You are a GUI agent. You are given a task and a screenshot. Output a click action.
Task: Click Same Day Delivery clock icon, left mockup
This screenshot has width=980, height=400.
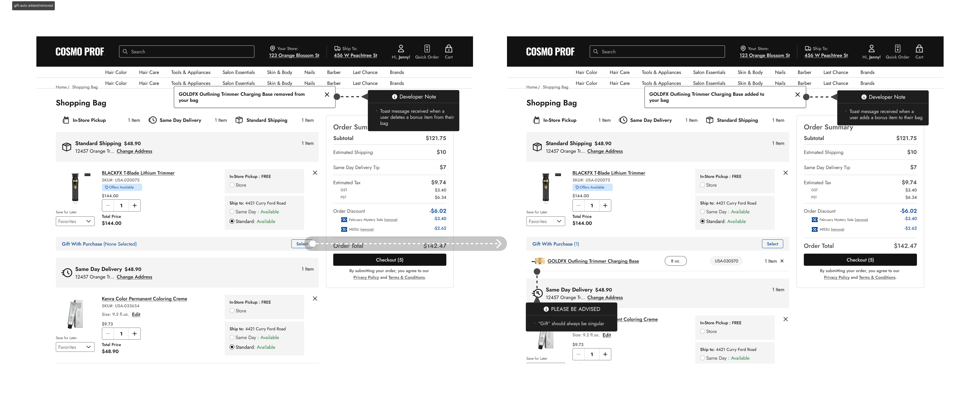pos(152,120)
